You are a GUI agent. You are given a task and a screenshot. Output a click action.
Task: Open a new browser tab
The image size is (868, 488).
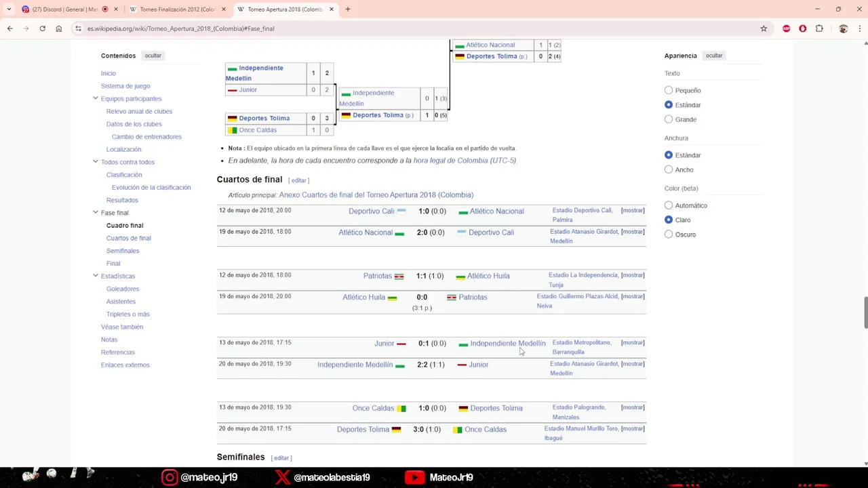(x=347, y=9)
